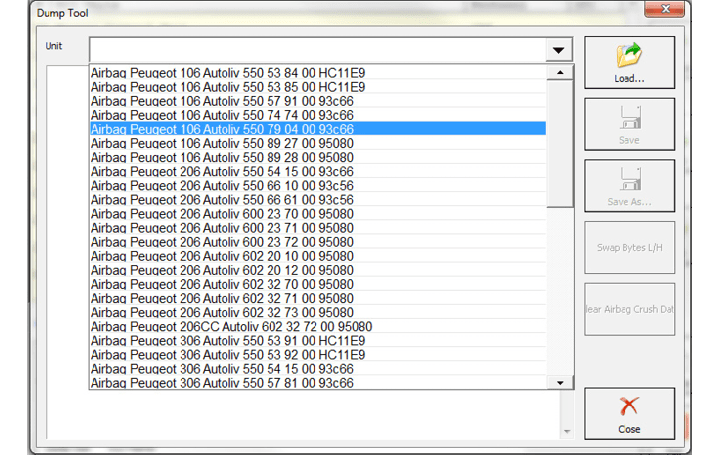Select Peugeot 106 Autoliv 550 79 04 entry
This screenshot has width=719, height=455.
click(222, 129)
